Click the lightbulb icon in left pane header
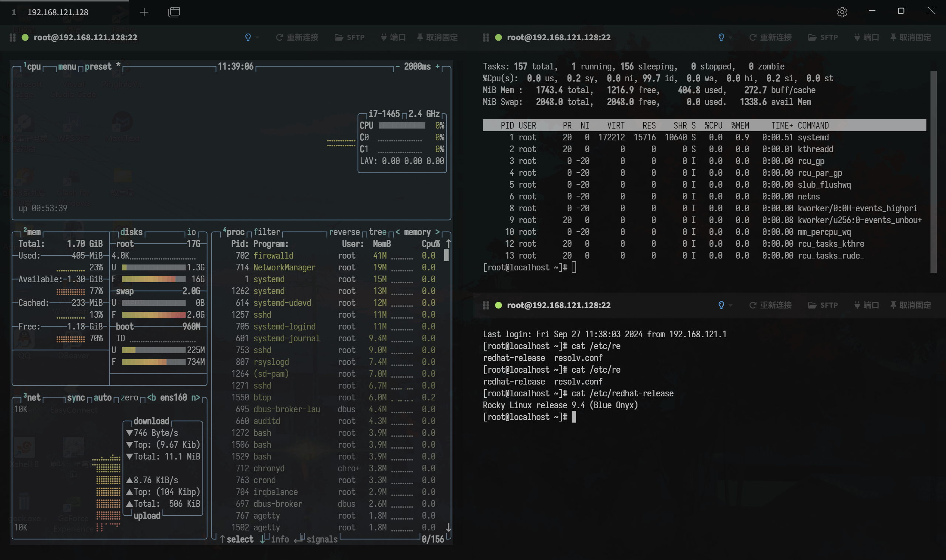Image resolution: width=946 pixels, height=560 pixels. (x=248, y=37)
